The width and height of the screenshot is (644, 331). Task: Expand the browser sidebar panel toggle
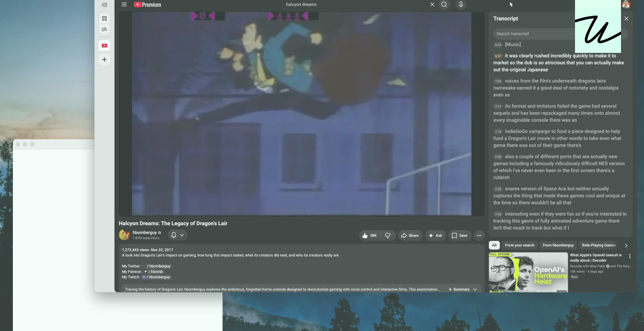(x=104, y=5)
